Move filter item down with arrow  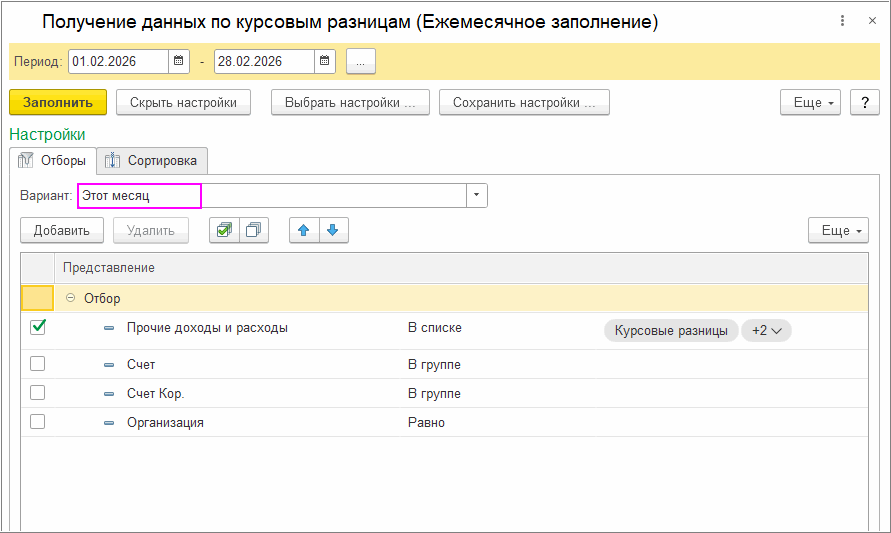333,230
